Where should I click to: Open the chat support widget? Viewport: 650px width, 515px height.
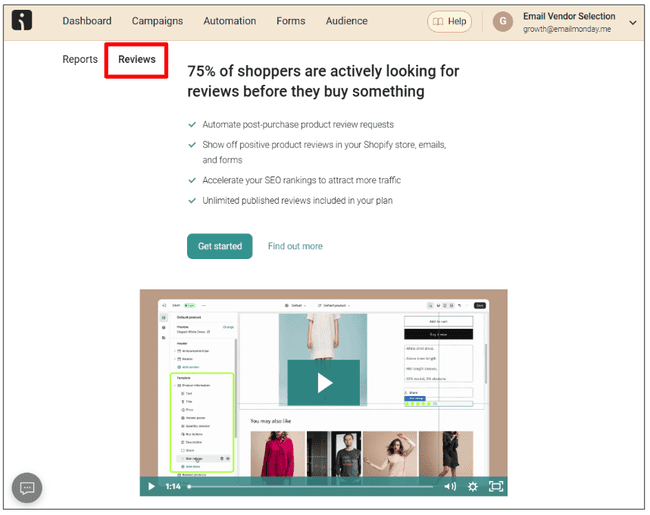27,488
